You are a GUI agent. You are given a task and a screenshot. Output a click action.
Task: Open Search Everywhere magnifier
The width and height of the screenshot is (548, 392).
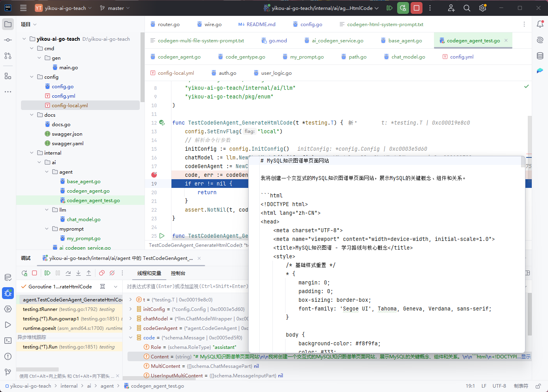point(467,8)
